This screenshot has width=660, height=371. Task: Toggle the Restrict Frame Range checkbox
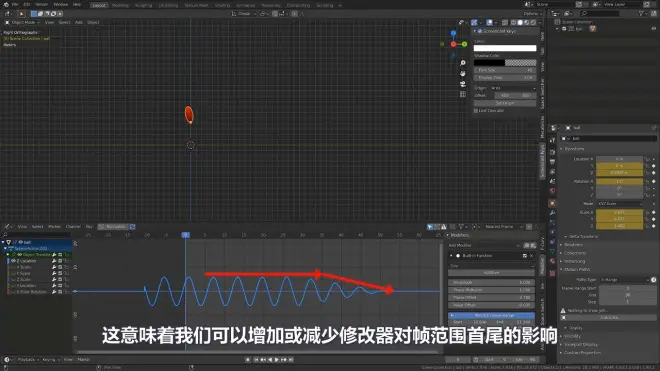452,315
